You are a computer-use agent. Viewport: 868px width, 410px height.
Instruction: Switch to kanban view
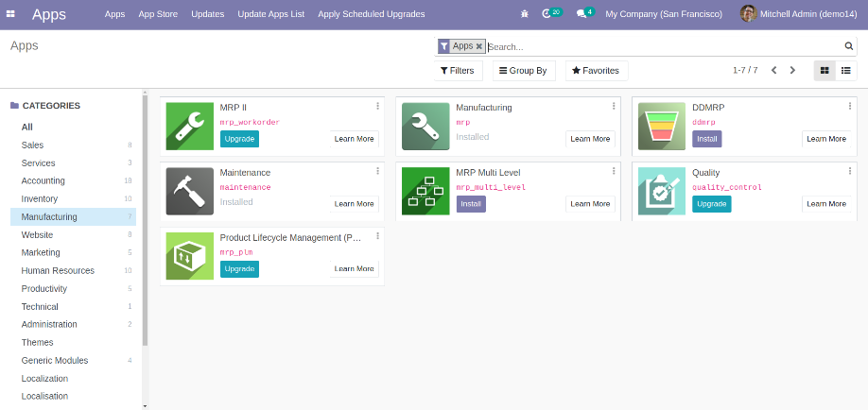pos(825,71)
